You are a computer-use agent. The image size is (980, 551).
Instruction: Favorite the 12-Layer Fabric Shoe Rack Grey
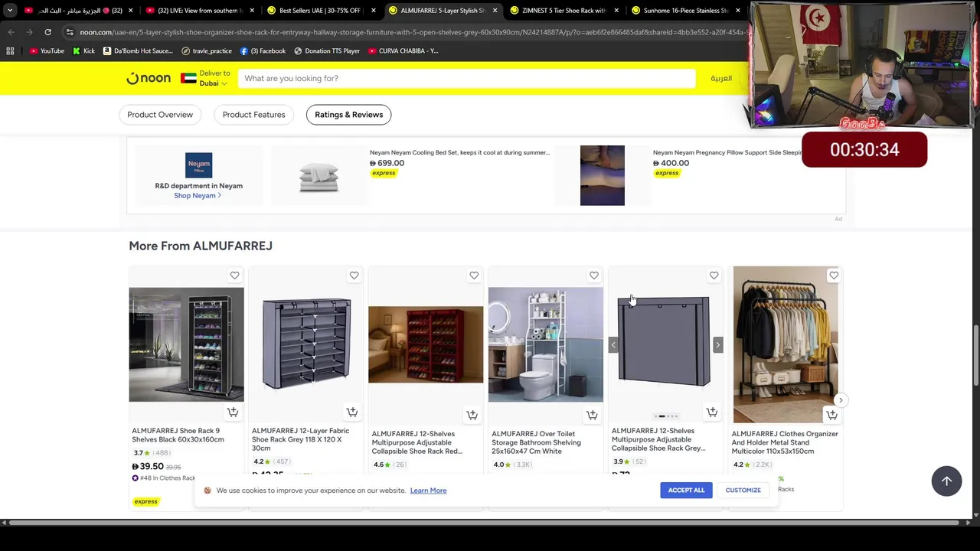[x=354, y=275]
